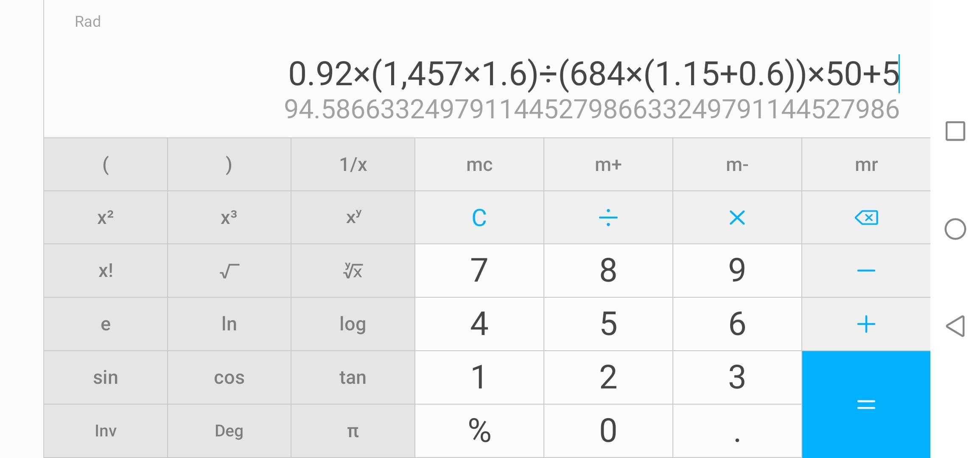Viewport: 980px width, 458px height.
Task: Add to memory with m+ key
Action: click(x=608, y=165)
